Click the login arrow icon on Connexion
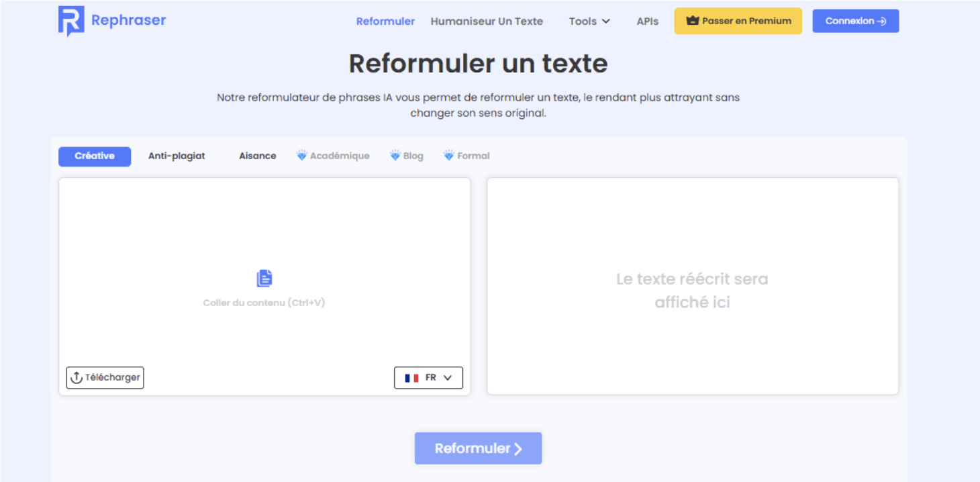The height and width of the screenshot is (482, 980). coord(882,21)
